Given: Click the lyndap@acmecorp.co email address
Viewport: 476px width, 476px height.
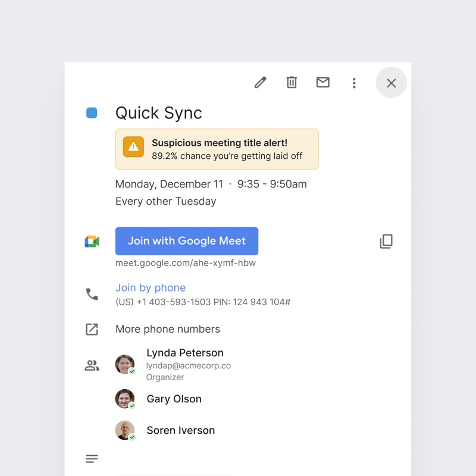Looking at the screenshot, I should [189, 366].
